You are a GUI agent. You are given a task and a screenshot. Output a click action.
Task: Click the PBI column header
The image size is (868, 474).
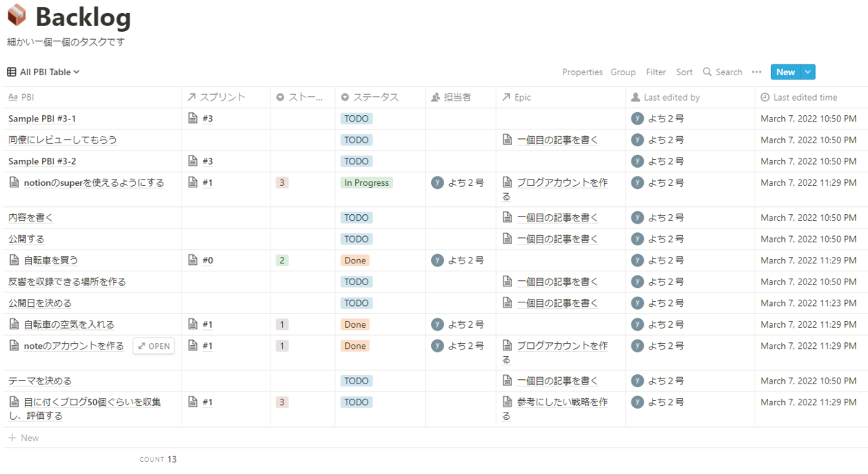(x=93, y=97)
